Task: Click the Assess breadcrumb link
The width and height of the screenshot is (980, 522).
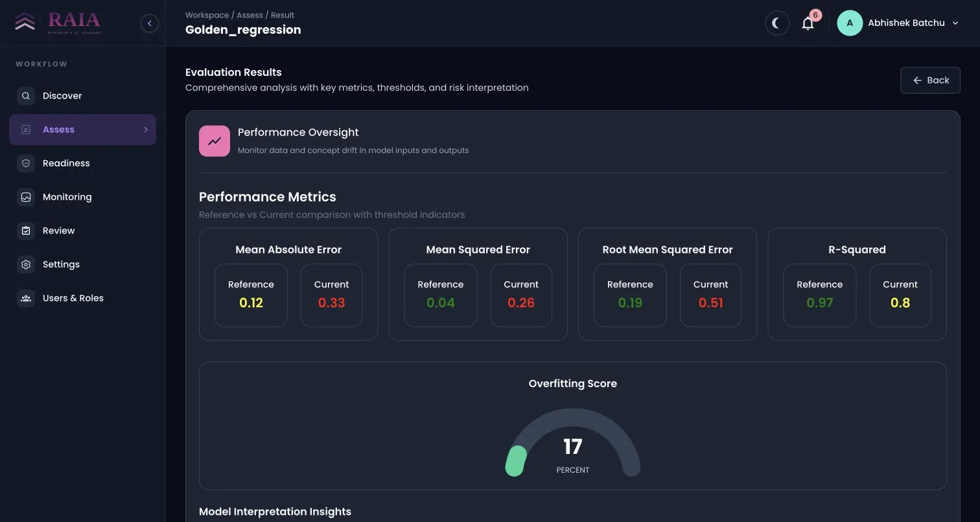Action: pyautogui.click(x=250, y=15)
